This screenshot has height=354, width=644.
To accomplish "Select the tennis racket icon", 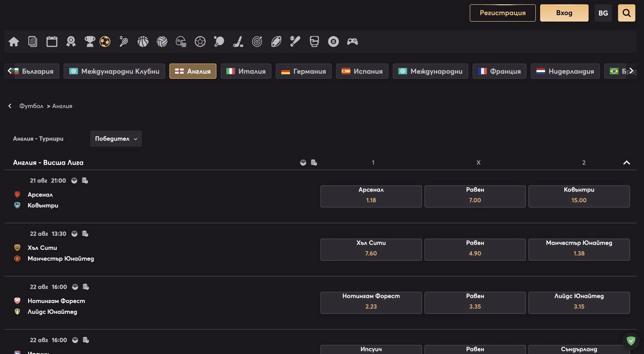I will tap(124, 41).
